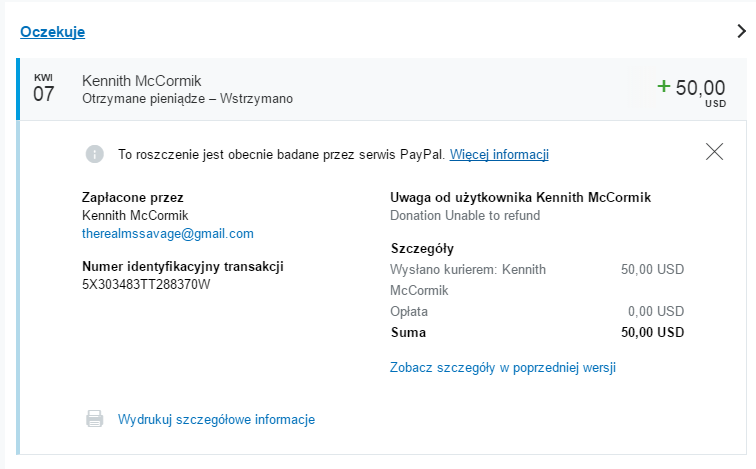Select the KWI 07 date label

43,89
